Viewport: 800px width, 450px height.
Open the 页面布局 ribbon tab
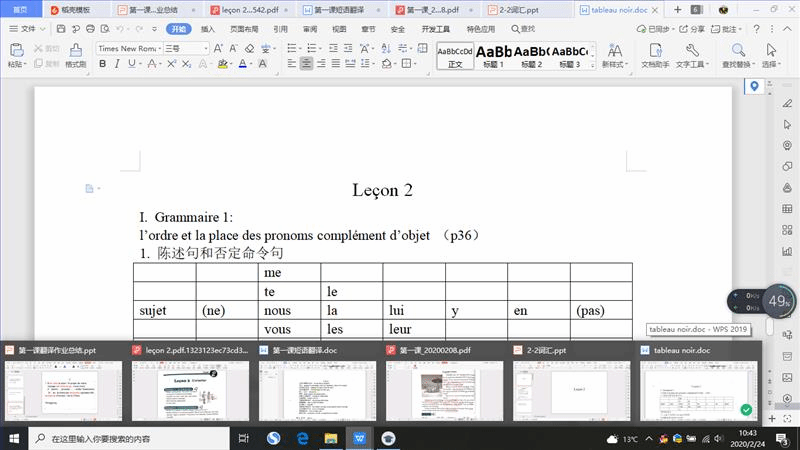[x=243, y=29]
